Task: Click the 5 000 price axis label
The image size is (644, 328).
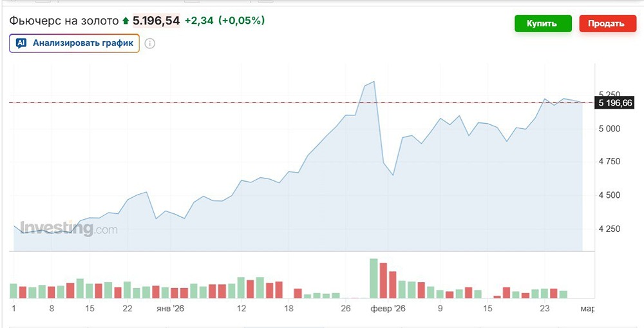Action: point(609,129)
